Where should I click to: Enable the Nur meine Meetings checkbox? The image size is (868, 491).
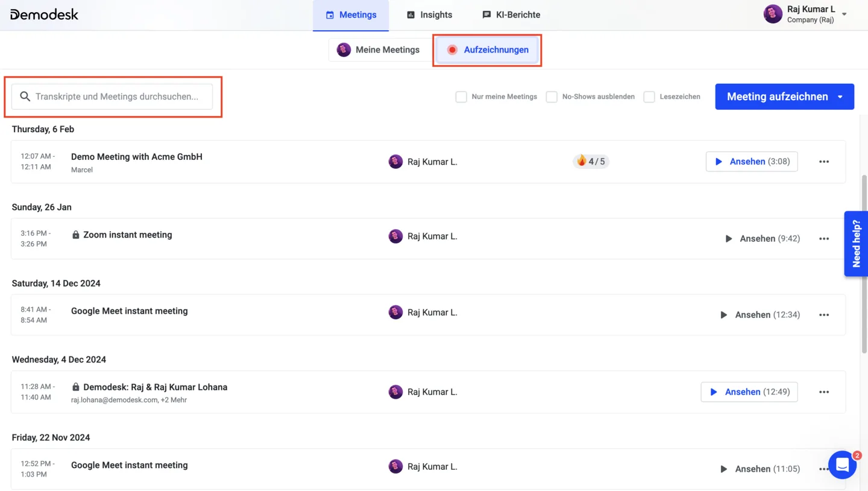click(461, 97)
